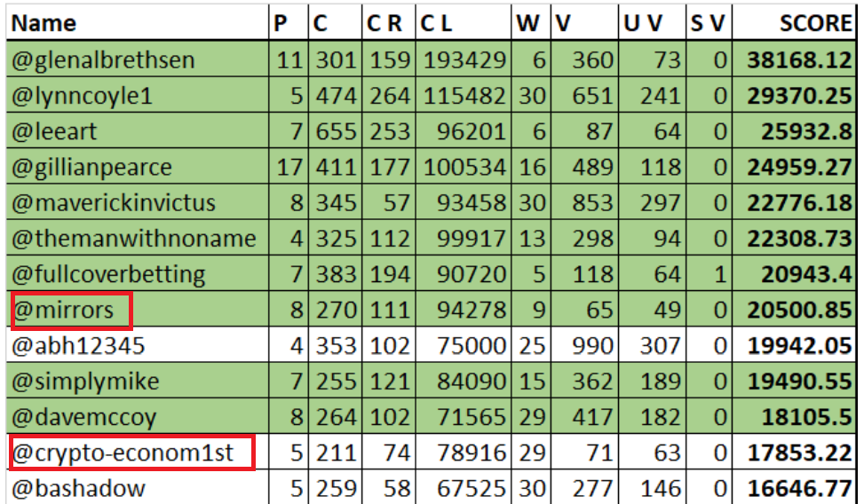Click the @themanwithnoname name cell

tap(133, 239)
